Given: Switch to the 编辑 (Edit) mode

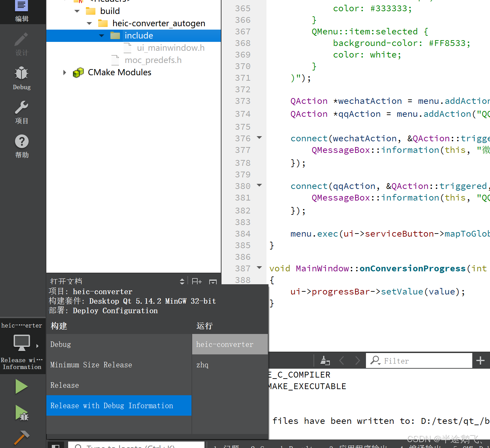Looking at the screenshot, I should pyautogui.click(x=22, y=11).
